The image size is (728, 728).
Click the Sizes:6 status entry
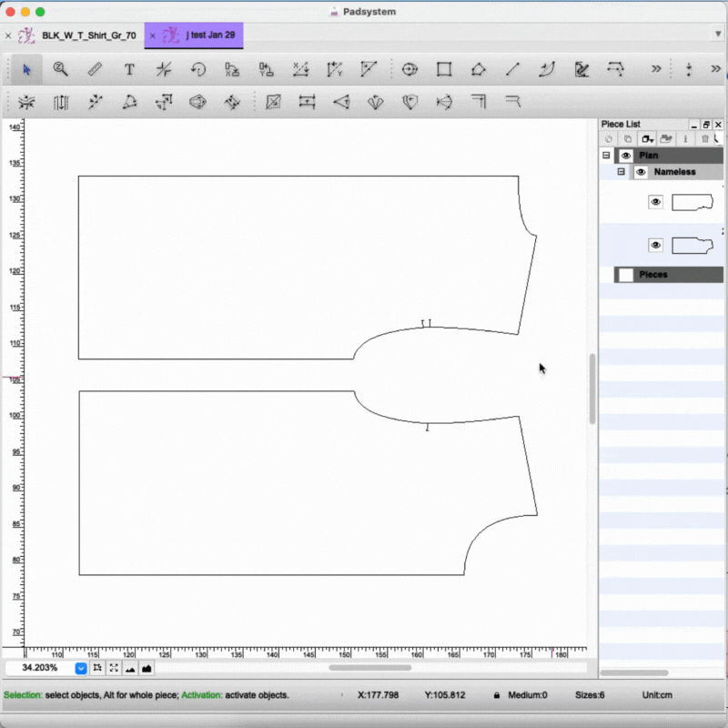tap(590, 695)
